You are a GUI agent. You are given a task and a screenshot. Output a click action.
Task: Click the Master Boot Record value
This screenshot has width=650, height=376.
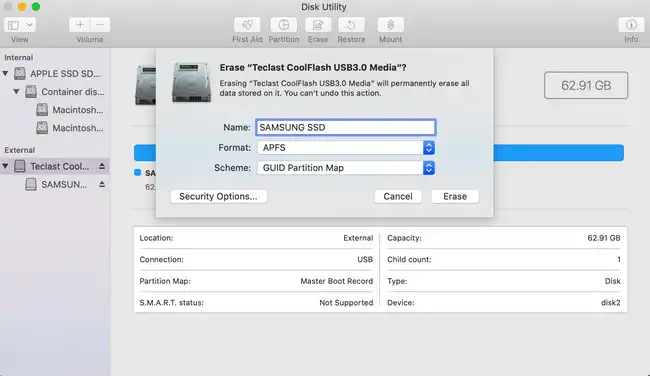(x=337, y=281)
